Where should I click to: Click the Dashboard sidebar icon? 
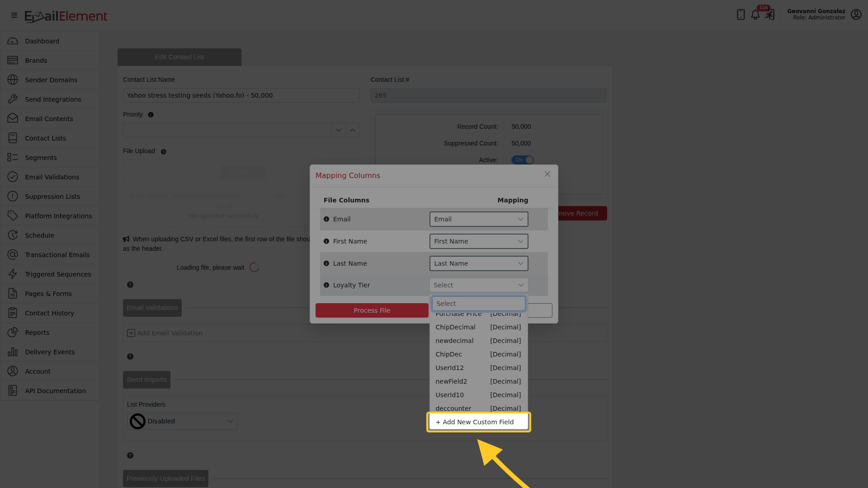[x=13, y=41]
